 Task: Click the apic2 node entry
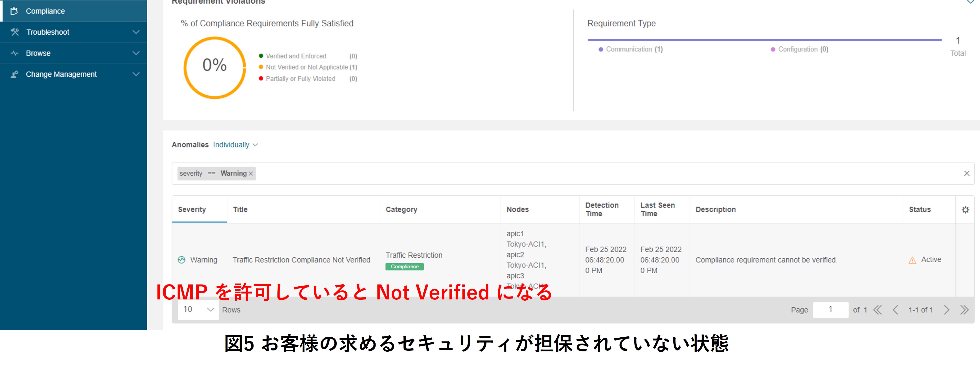515,255
